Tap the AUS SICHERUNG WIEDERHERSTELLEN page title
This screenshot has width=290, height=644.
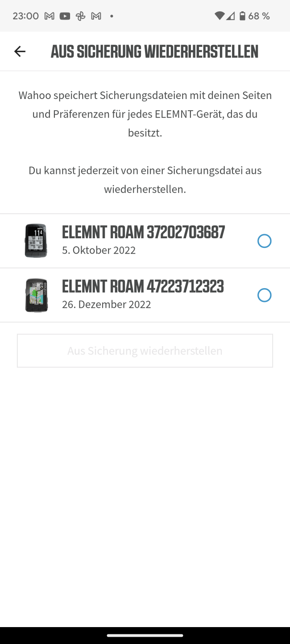[x=154, y=52]
